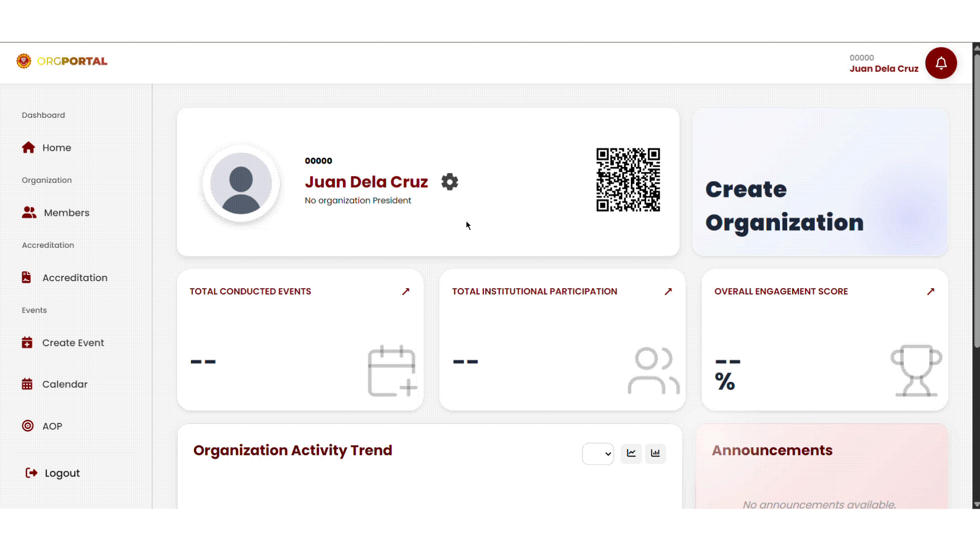Click the Members people icon
Screen dimensions: 980x551
point(29,213)
